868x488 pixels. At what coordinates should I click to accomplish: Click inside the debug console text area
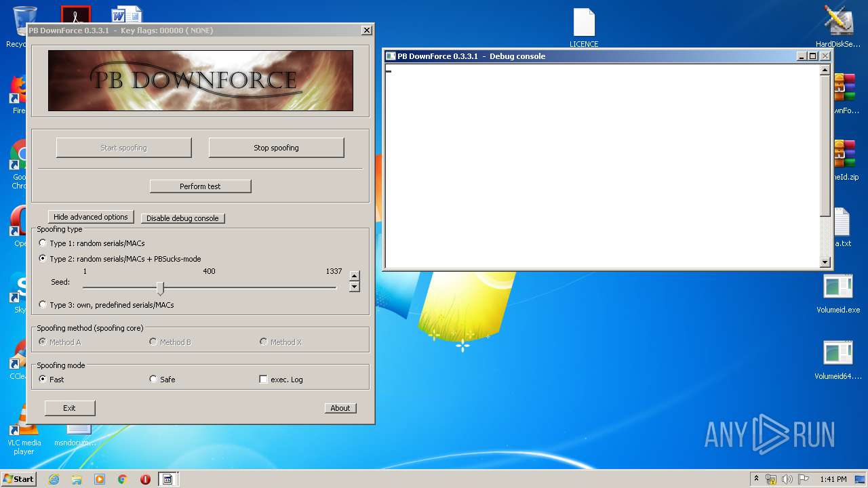tap(602, 165)
